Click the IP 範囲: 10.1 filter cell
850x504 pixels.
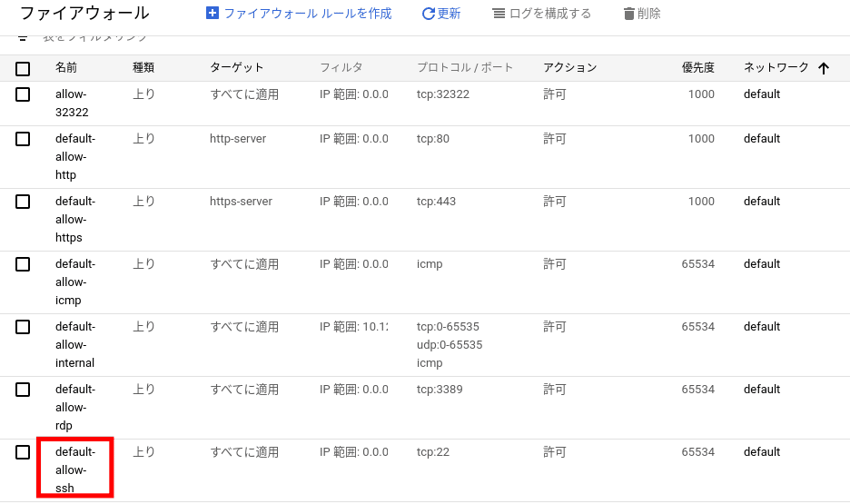354,327
